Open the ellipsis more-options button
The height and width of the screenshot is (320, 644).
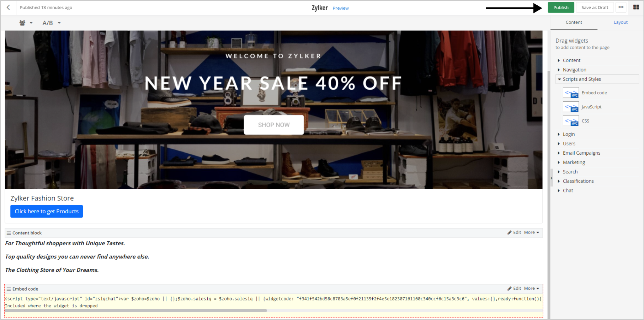click(x=621, y=7)
